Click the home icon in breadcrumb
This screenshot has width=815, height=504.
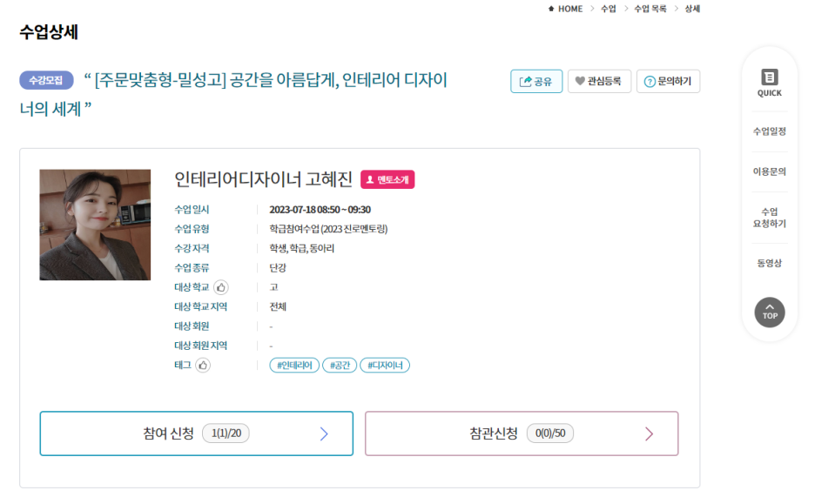(x=551, y=9)
